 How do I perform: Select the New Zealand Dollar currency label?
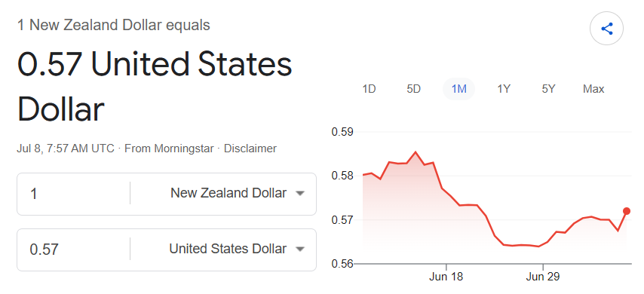[228, 193]
